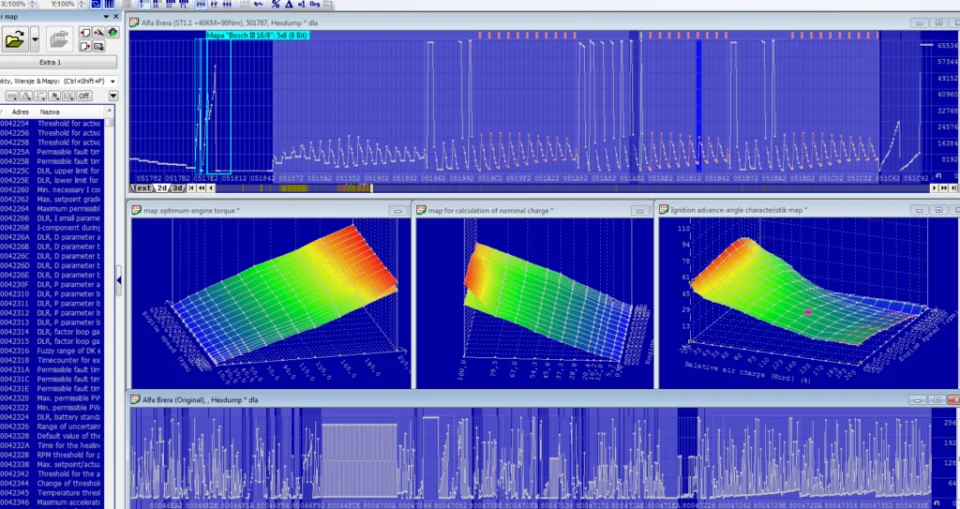The height and width of the screenshot is (509, 960).
Task: Click the grayed-out folder icon beside the open-folder dropdown
Action: (x=59, y=40)
